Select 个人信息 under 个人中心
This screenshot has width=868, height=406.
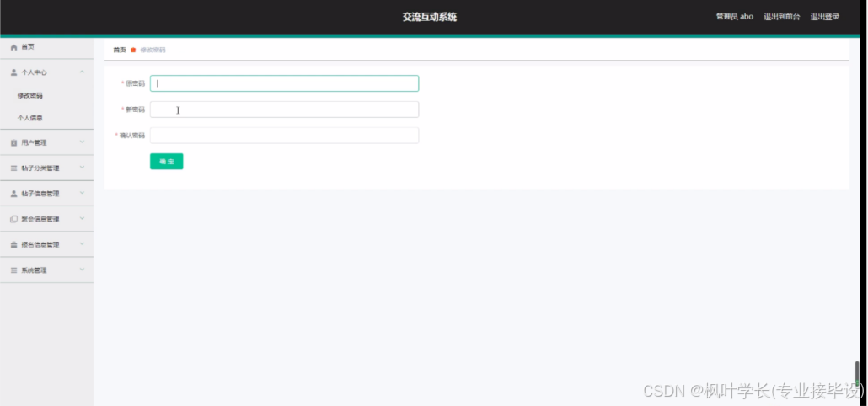[29, 118]
